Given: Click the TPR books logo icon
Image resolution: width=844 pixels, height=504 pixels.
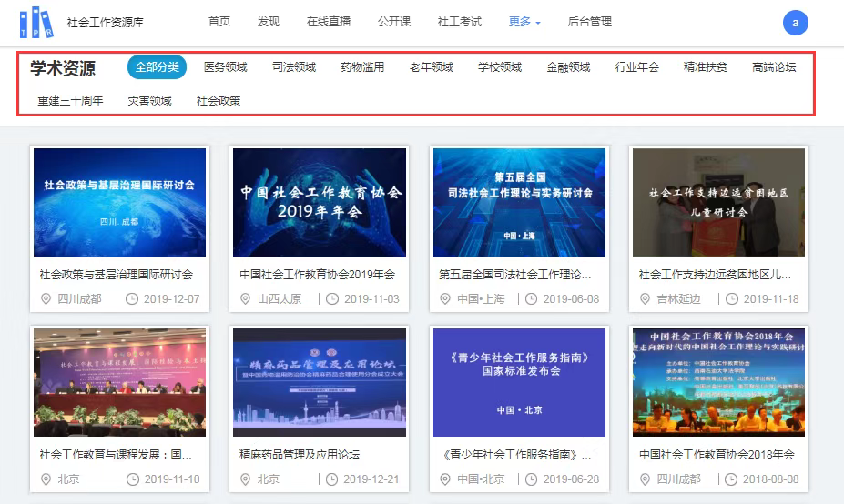Looking at the screenshot, I should 36,22.
